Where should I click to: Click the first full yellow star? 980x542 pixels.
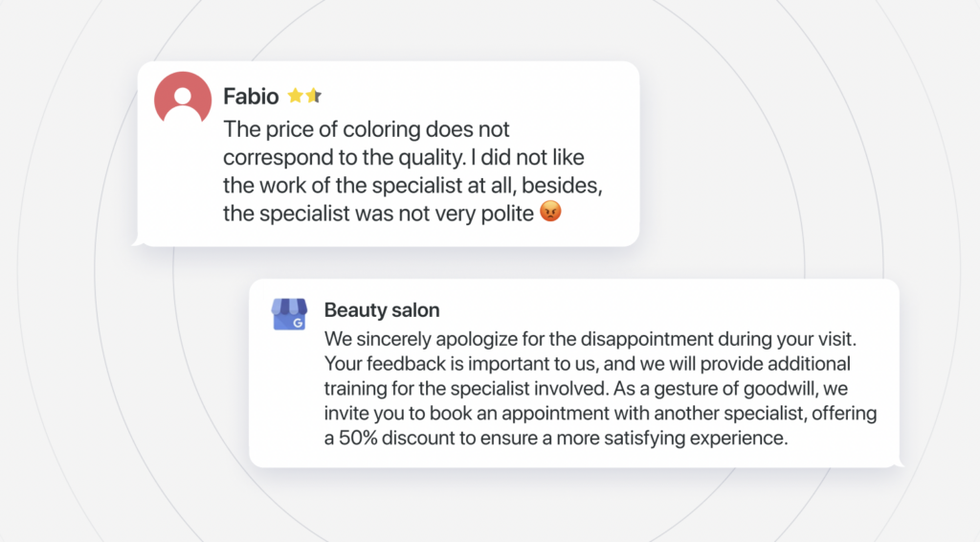296,96
